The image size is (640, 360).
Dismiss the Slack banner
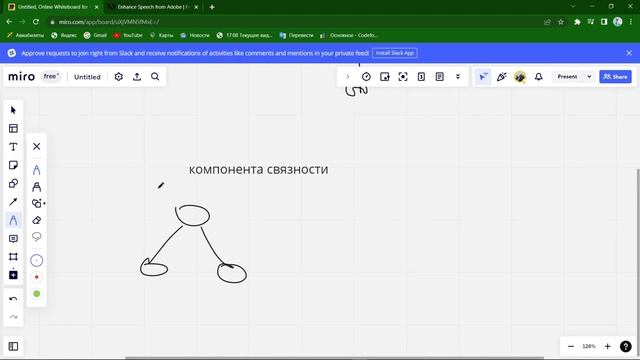[629, 53]
